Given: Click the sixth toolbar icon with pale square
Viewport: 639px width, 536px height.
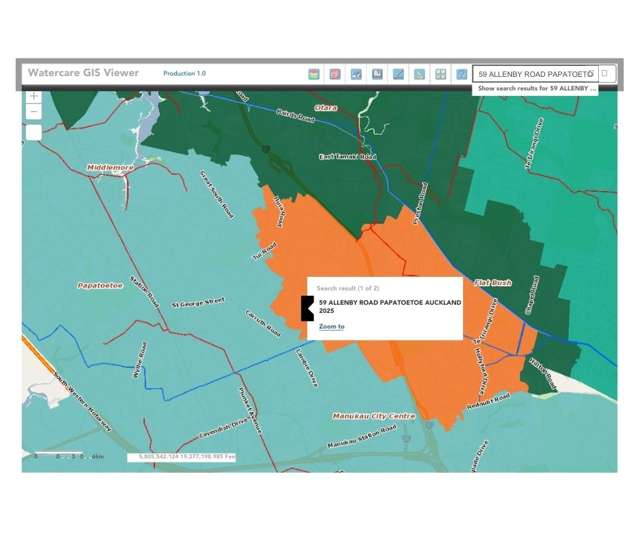Looking at the screenshot, I should click(419, 74).
